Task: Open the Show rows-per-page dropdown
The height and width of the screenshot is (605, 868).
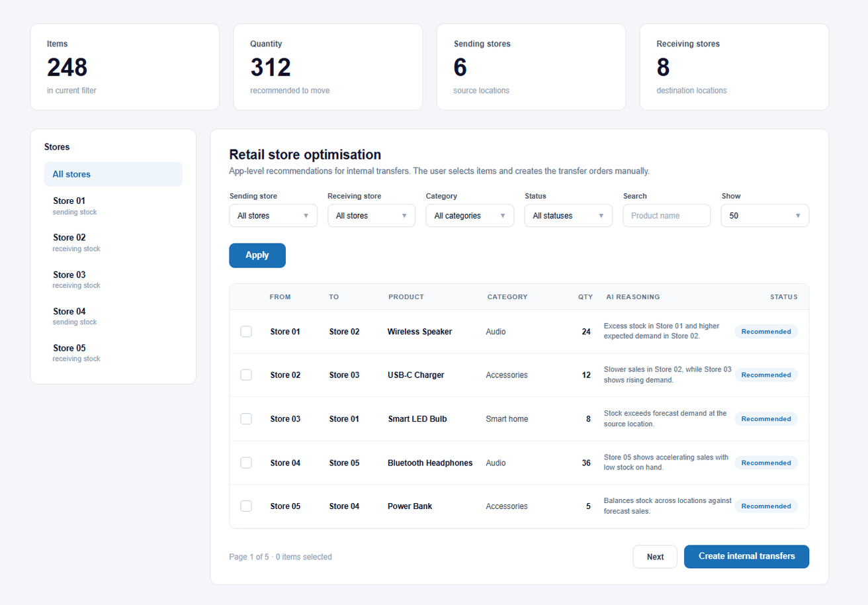Action: click(765, 216)
